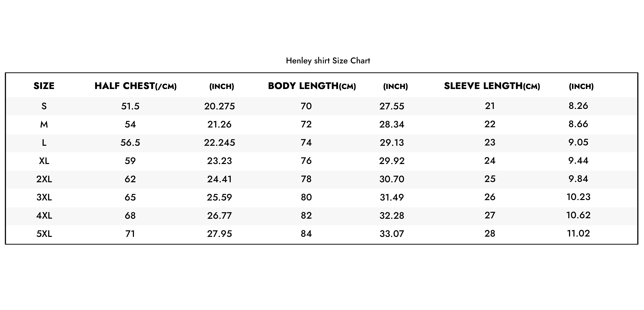
Task: Click the 76 body length value
Action: tap(306, 161)
